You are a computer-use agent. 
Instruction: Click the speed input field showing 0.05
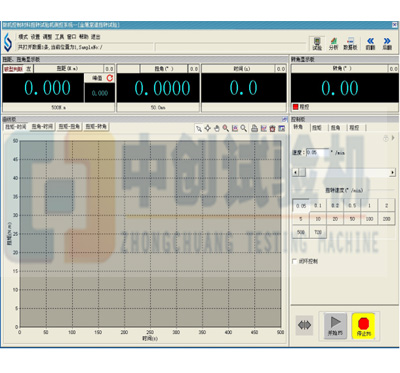point(317,152)
